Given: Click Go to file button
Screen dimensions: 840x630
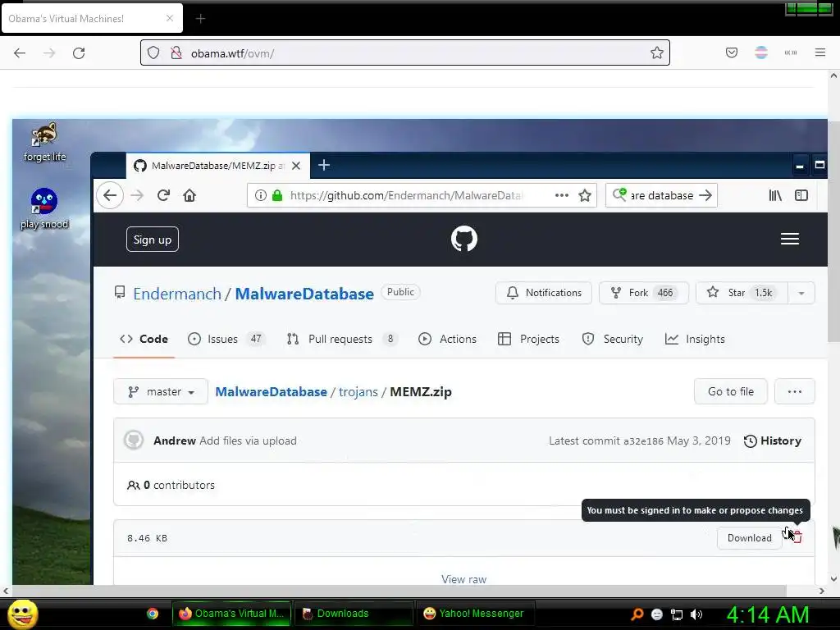Looking at the screenshot, I should point(731,391).
